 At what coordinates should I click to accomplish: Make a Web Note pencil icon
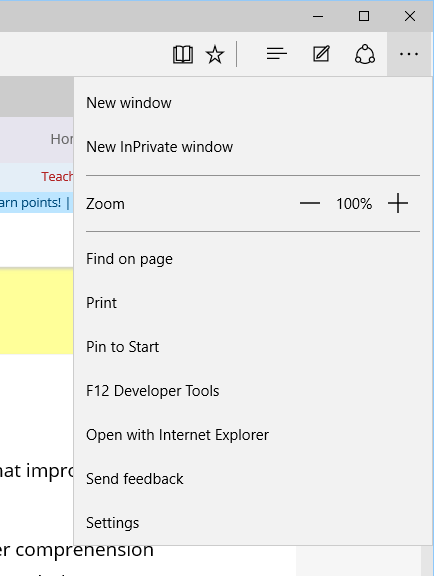pyautogui.click(x=321, y=54)
